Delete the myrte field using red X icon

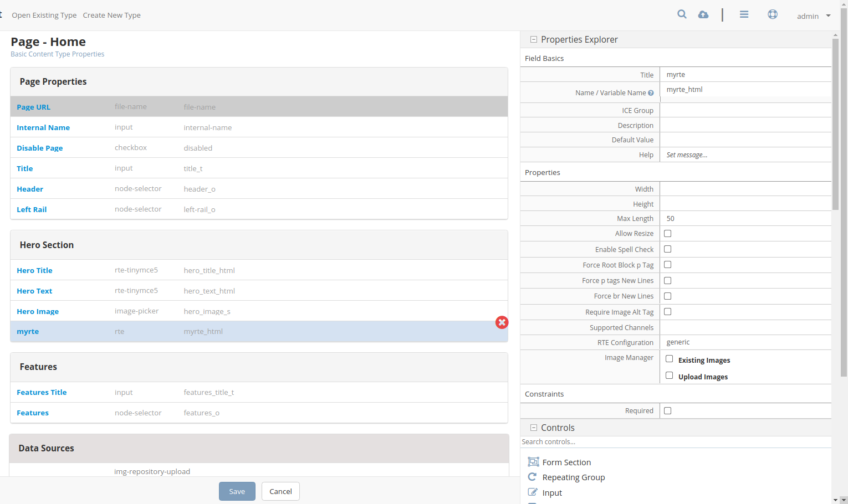[502, 322]
